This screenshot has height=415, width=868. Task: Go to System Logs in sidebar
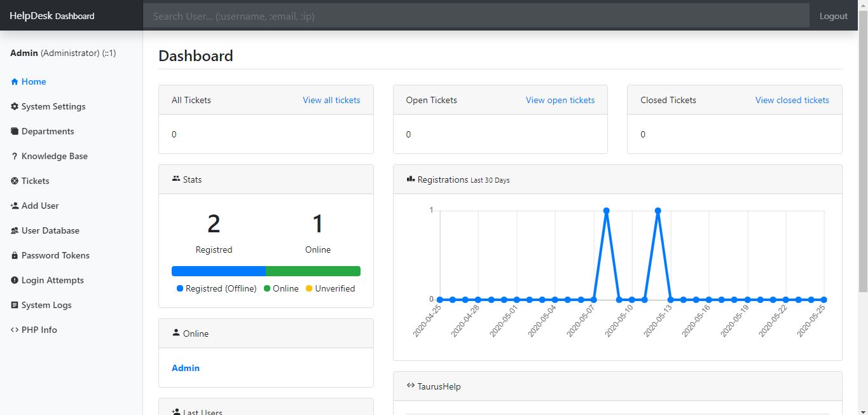pyautogui.click(x=46, y=305)
